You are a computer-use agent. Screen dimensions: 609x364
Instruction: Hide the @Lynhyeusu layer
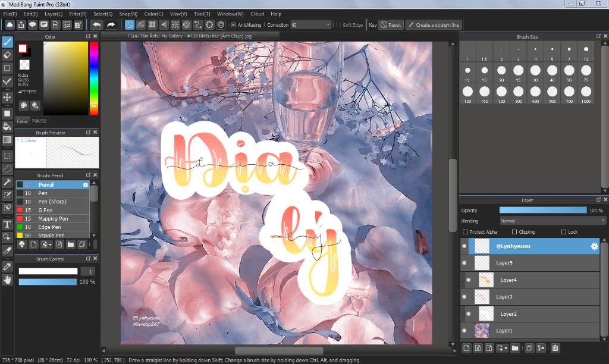tap(464, 246)
